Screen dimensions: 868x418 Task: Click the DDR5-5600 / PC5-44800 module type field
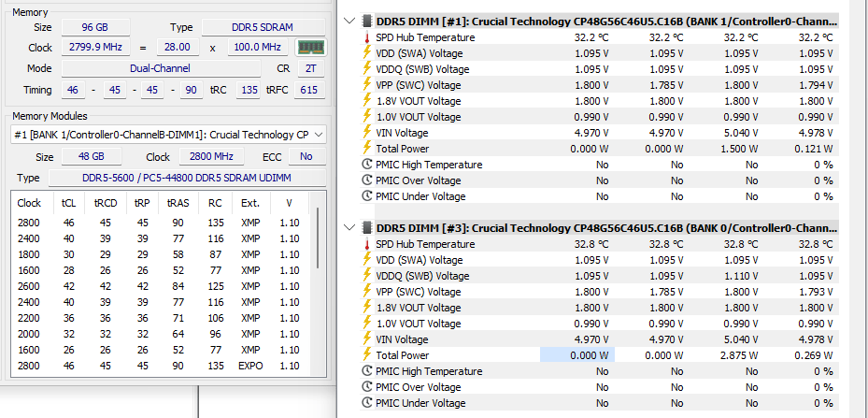[x=187, y=178]
